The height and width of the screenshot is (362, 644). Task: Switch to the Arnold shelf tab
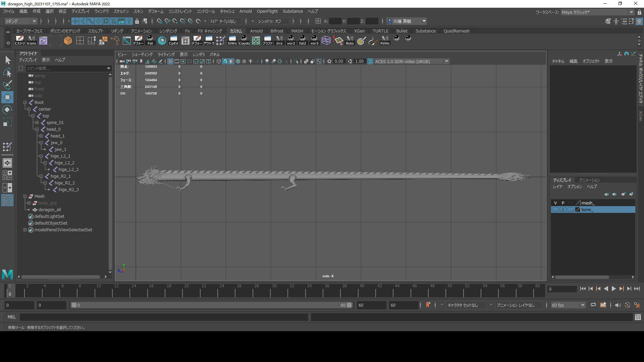click(256, 31)
